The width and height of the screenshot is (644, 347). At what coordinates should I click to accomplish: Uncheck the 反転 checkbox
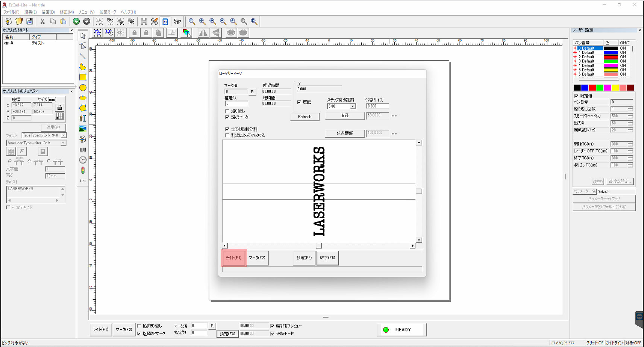(x=299, y=102)
